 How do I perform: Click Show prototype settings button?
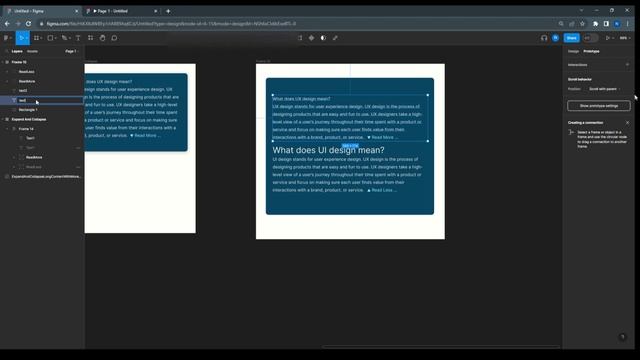599,106
